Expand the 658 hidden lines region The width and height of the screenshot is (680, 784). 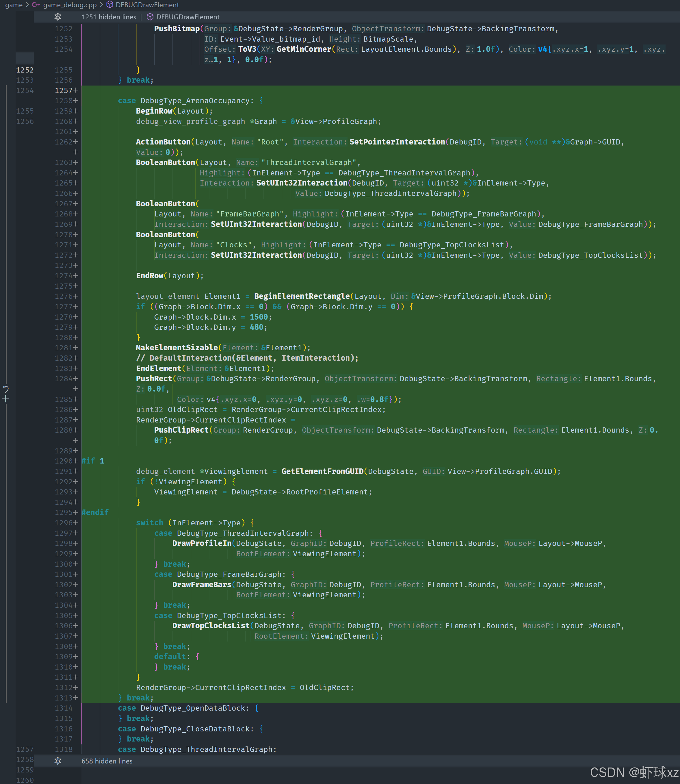click(107, 761)
